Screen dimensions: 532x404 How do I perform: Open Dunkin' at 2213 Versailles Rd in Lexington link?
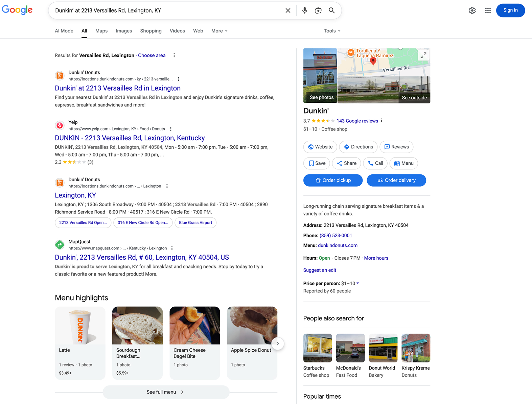click(x=118, y=88)
